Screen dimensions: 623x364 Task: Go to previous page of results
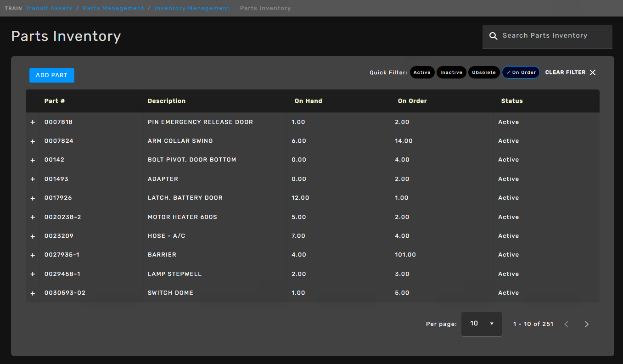566,324
